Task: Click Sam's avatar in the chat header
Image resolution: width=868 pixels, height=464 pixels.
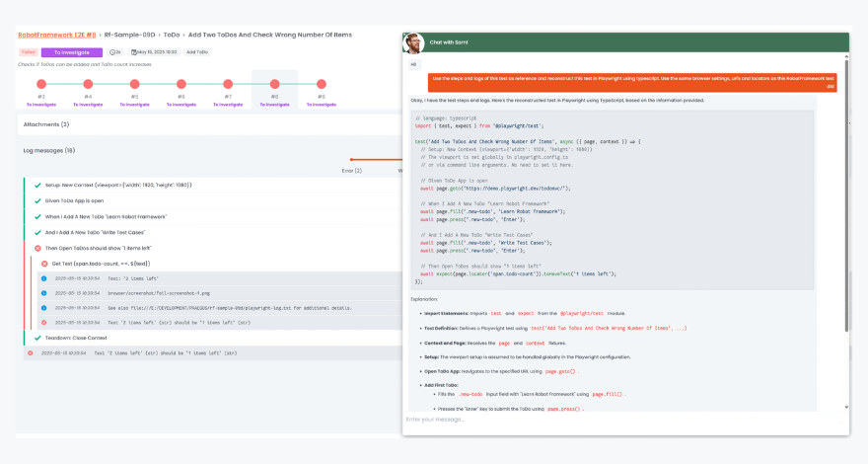Action: click(x=413, y=42)
